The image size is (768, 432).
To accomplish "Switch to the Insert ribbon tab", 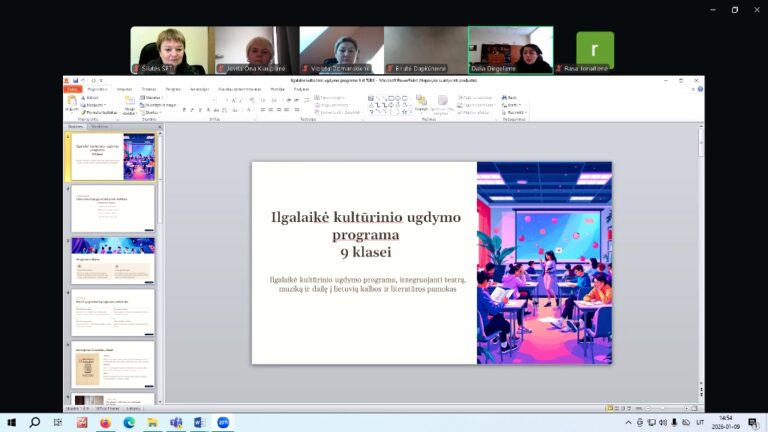I will (x=124, y=89).
